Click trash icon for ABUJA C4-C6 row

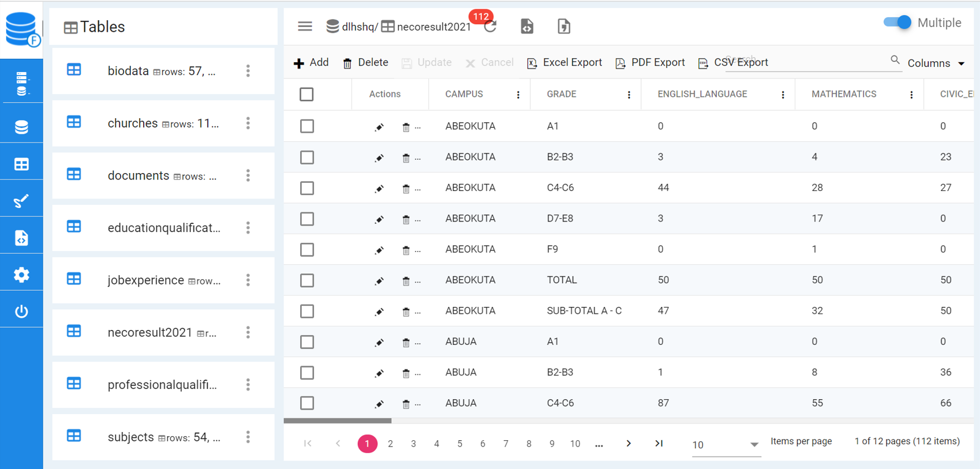pos(406,404)
